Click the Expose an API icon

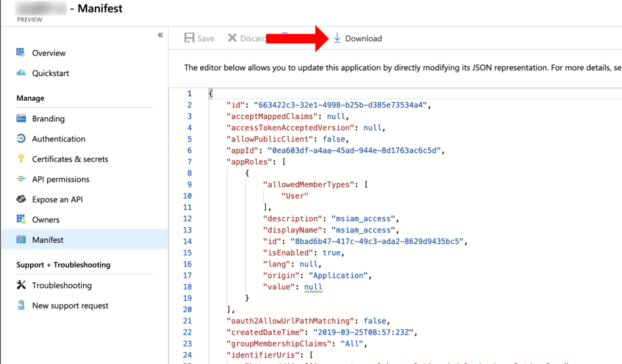(x=21, y=199)
